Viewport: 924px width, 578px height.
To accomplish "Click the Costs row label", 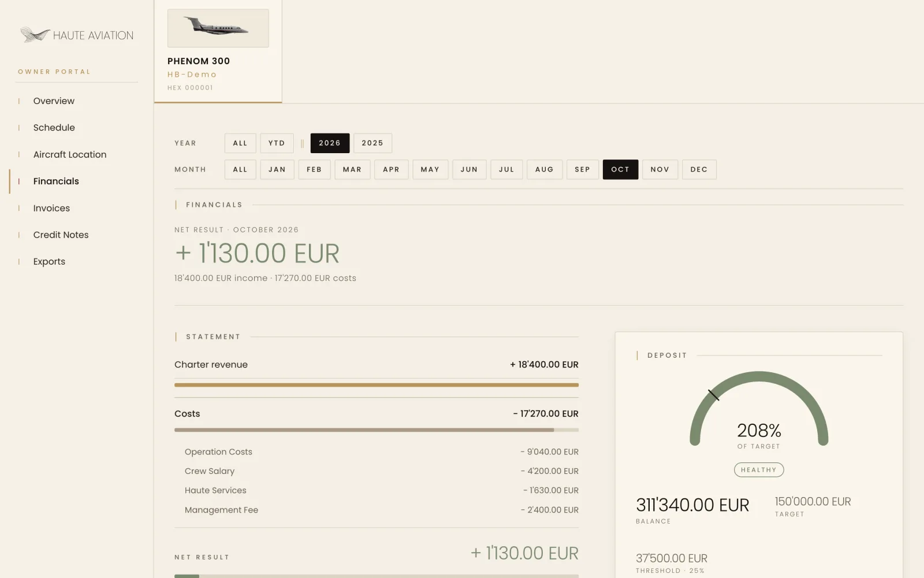I will (x=187, y=414).
